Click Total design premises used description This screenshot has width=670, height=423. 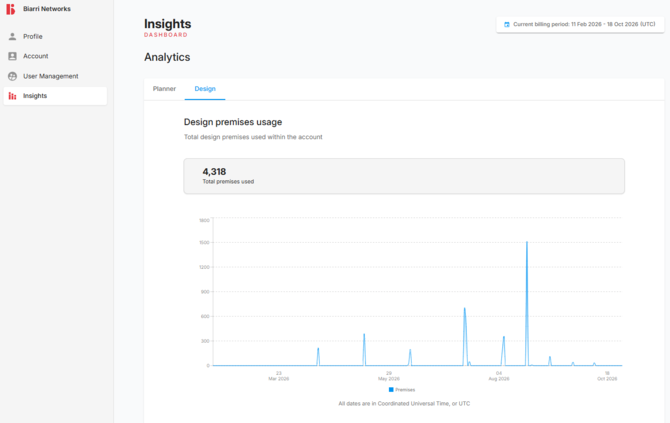pos(253,137)
